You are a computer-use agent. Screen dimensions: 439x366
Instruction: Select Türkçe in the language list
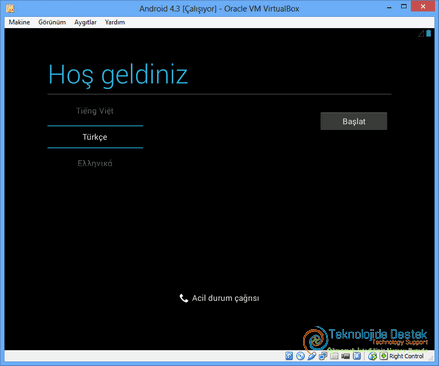click(x=95, y=137)
